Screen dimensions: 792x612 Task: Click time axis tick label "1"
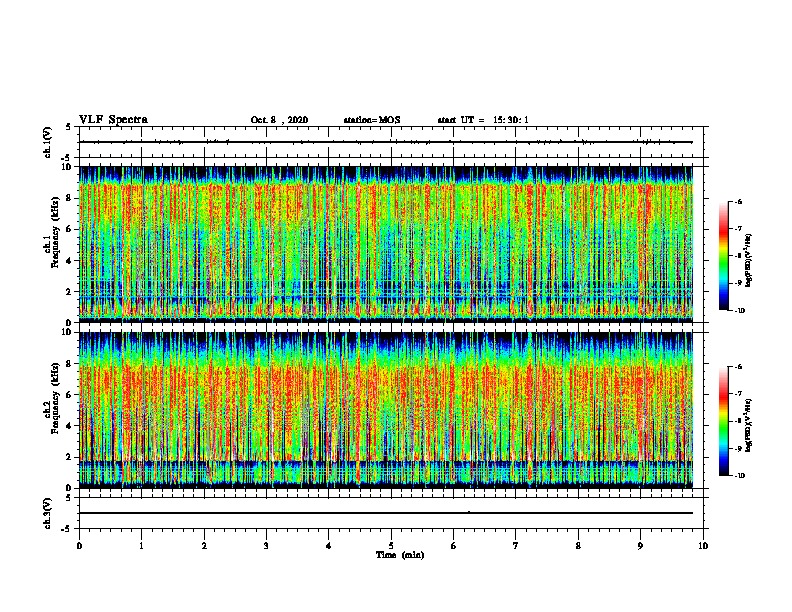(x=142, y=546)
